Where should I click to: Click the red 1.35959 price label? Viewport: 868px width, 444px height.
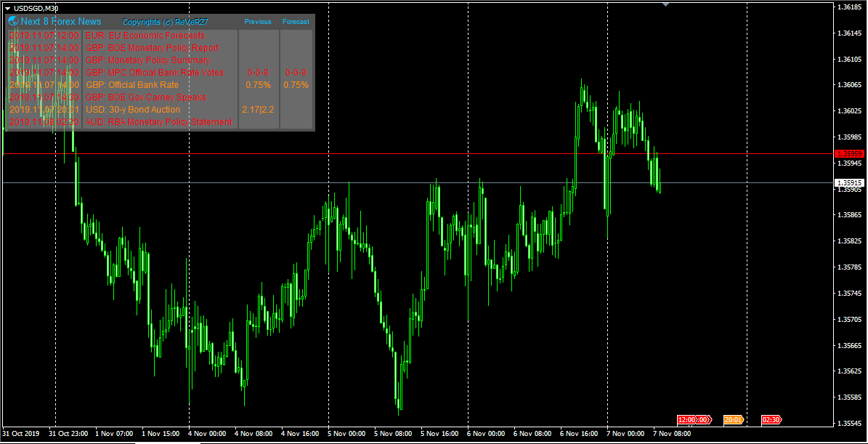pyautogui.click(x=849, y=154)
